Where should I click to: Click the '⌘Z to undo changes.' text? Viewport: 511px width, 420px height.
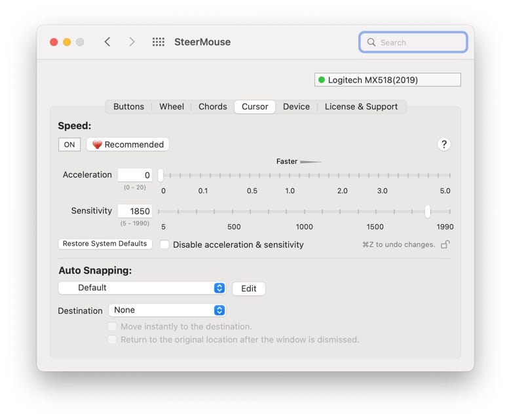point(398,244)
